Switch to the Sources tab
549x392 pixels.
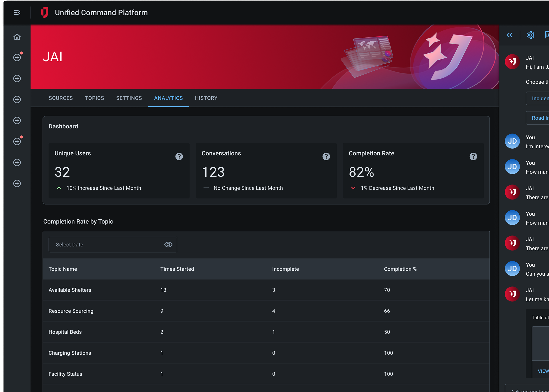coord(61,98)
